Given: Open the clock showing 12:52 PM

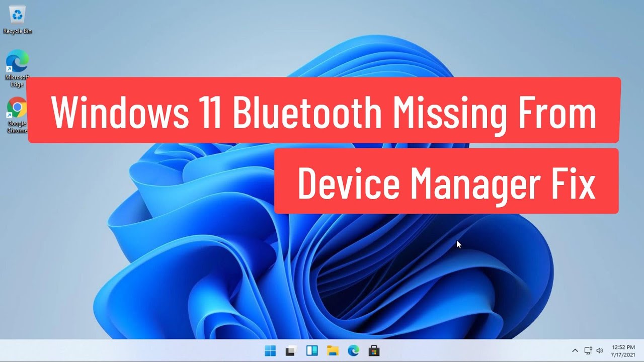Looking at the screenshot, I should point(623,351).
